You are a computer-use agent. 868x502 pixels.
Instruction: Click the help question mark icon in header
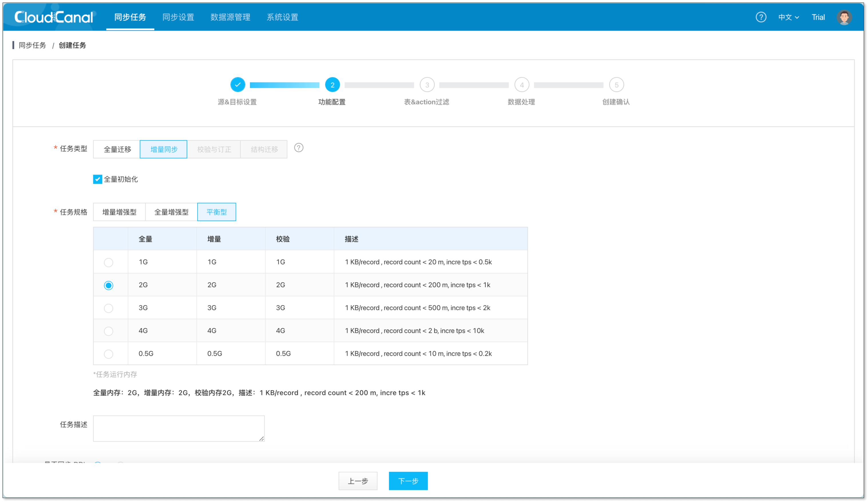760,17
